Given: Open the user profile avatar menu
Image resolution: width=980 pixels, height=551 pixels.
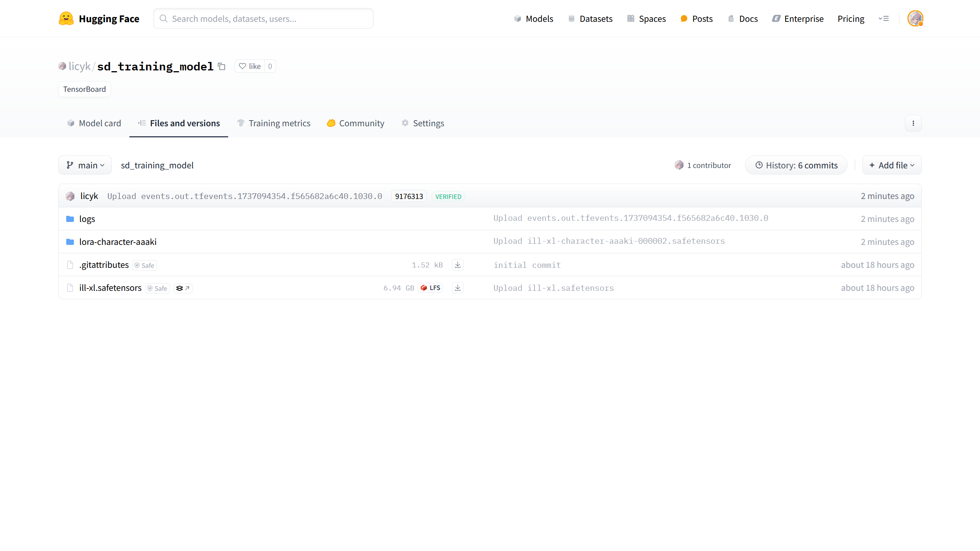Looking at the screenshot, I should click(x=915, y=18).
